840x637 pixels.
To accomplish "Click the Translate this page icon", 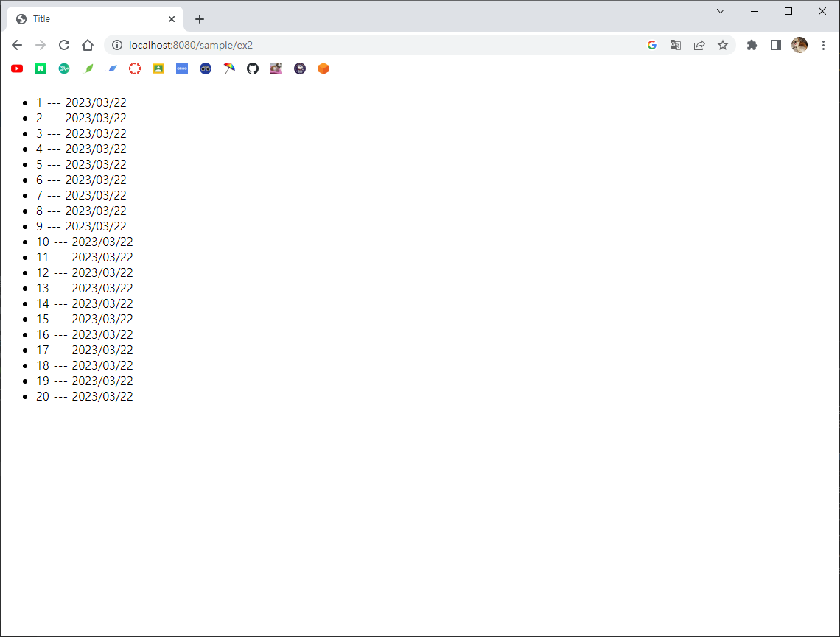I will (x=676, y=45).
